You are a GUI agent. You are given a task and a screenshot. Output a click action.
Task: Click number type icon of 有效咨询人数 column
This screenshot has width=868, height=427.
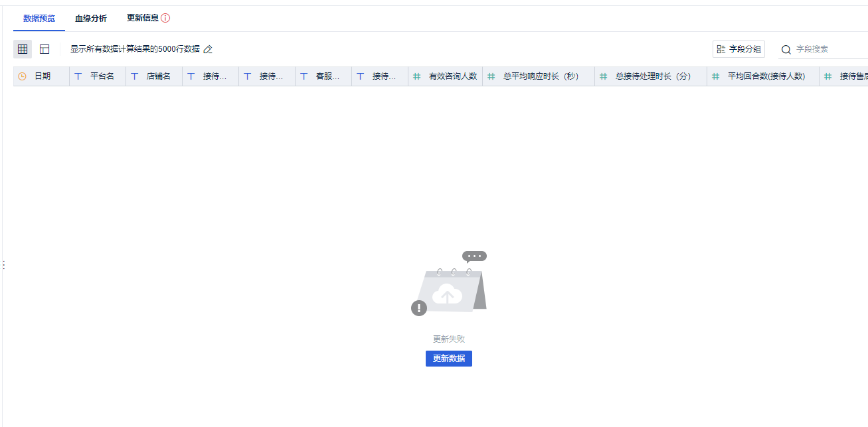(417, 76)
